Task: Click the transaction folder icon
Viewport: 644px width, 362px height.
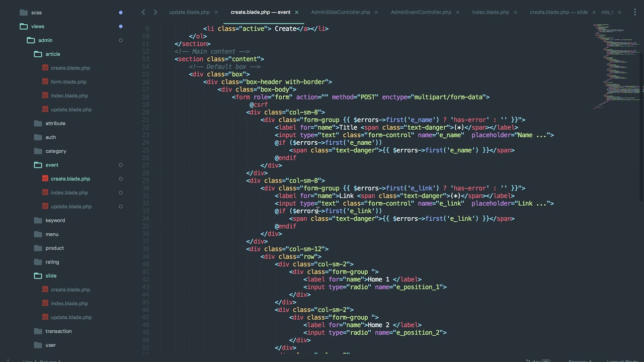Action: tap(38, 331)
